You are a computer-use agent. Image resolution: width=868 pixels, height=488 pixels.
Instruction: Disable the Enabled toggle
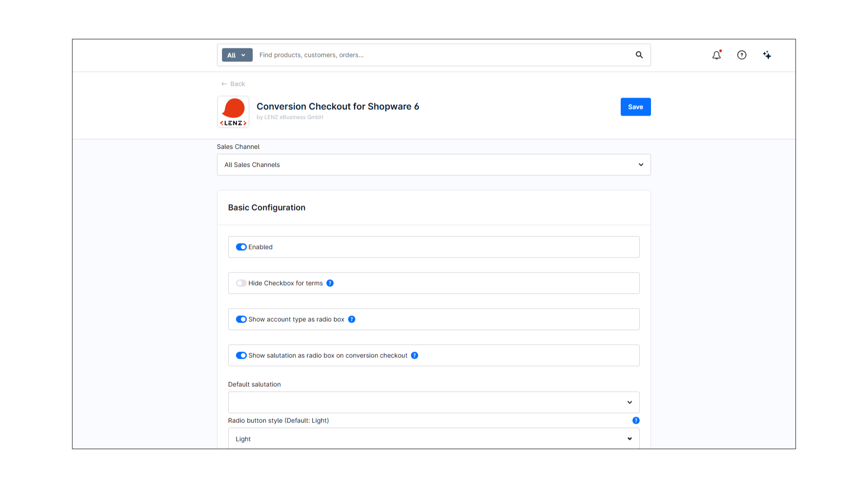click(241, 247)
